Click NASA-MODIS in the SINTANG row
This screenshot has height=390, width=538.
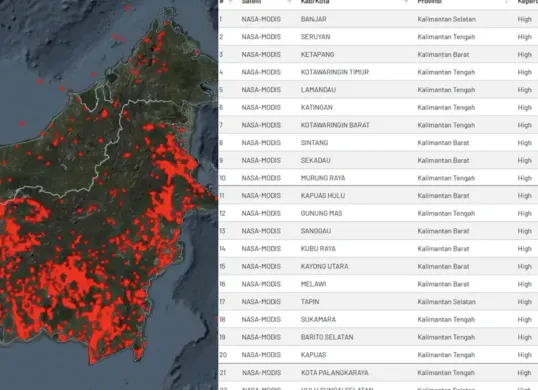[261, 143]
